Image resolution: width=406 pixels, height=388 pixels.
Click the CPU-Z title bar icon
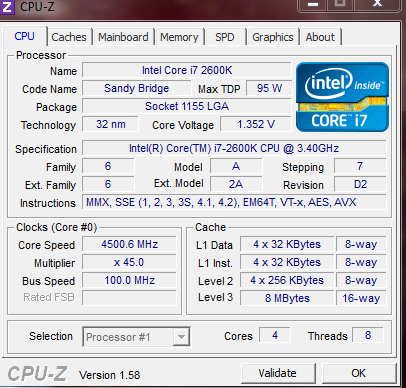[7, 7]
